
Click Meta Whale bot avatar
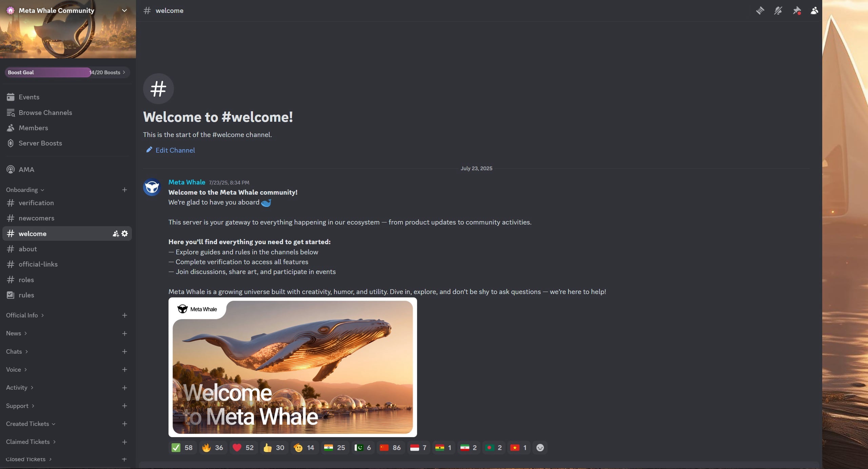[x=152, y=187]
